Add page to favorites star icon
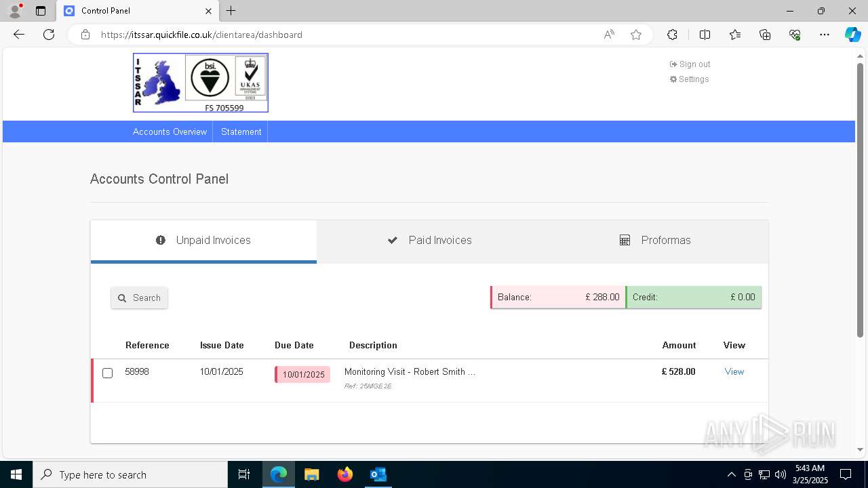This screenshot has height=488, width=868. point(636,35)
